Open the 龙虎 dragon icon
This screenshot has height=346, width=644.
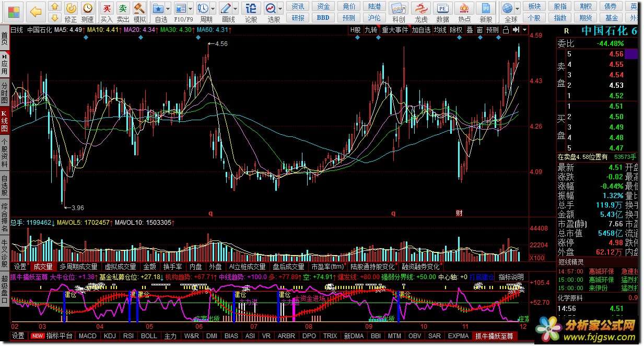[421, 8]
